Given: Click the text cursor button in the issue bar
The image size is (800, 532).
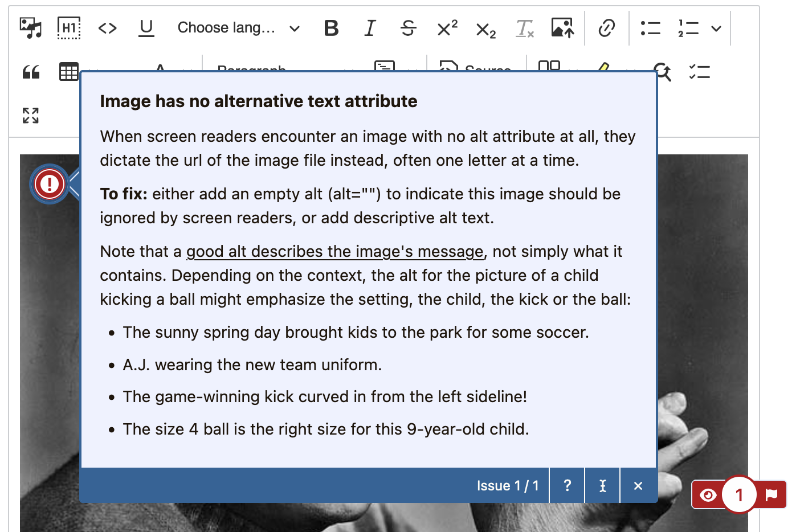Looking at the screenshot, I should point(602,485).
